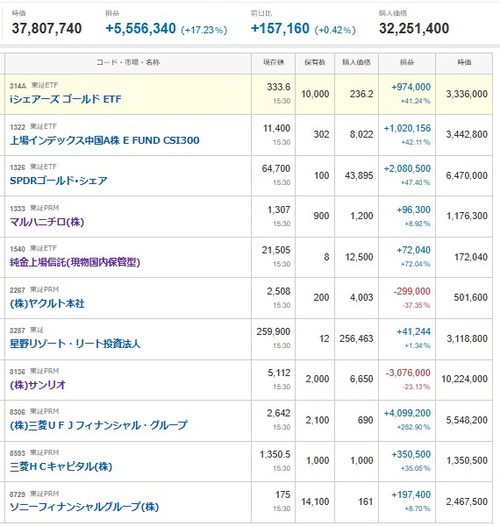The height and width of the screenshot is (526, 500).
Task: Open SPDRゴールド・シェア stock page
Action: [x=58, y=181]
